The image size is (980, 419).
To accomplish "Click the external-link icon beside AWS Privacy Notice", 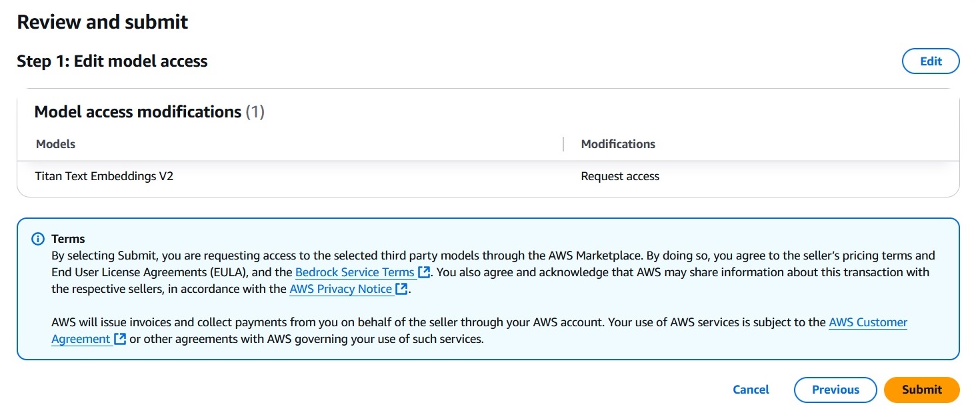I will (401, 288).
